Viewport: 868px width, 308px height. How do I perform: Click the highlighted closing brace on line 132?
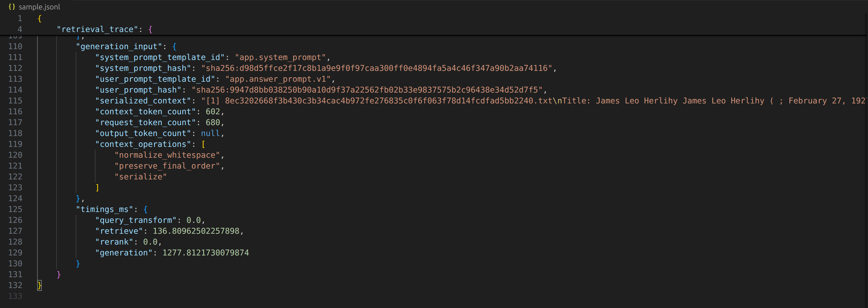pyautogui.click(x=39, y=285)
